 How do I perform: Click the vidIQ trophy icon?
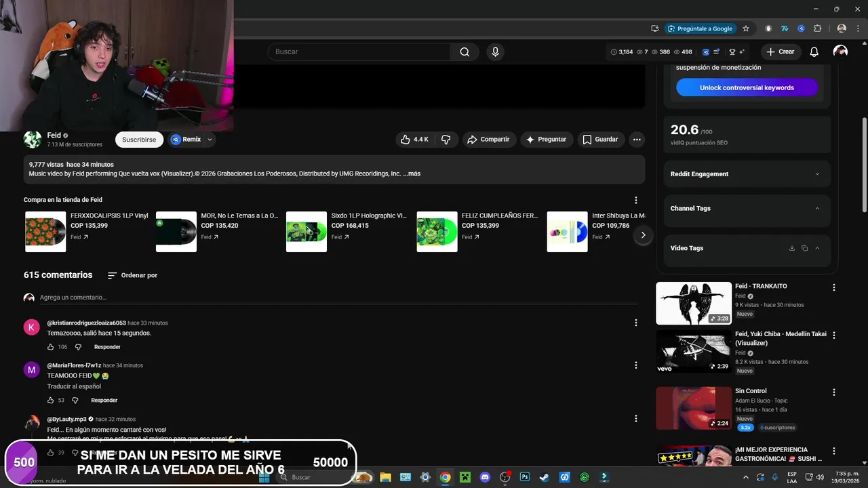[x=732, y=52]
